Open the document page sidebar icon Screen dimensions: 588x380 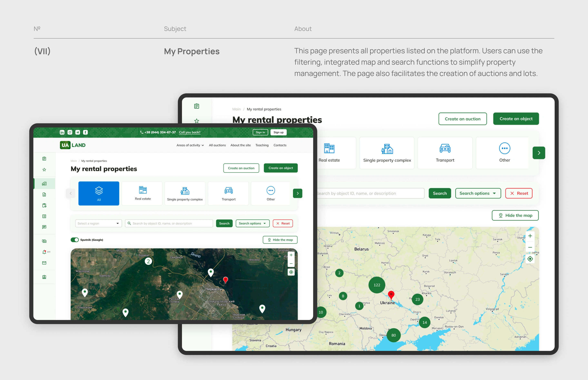[x=44, y=195]
